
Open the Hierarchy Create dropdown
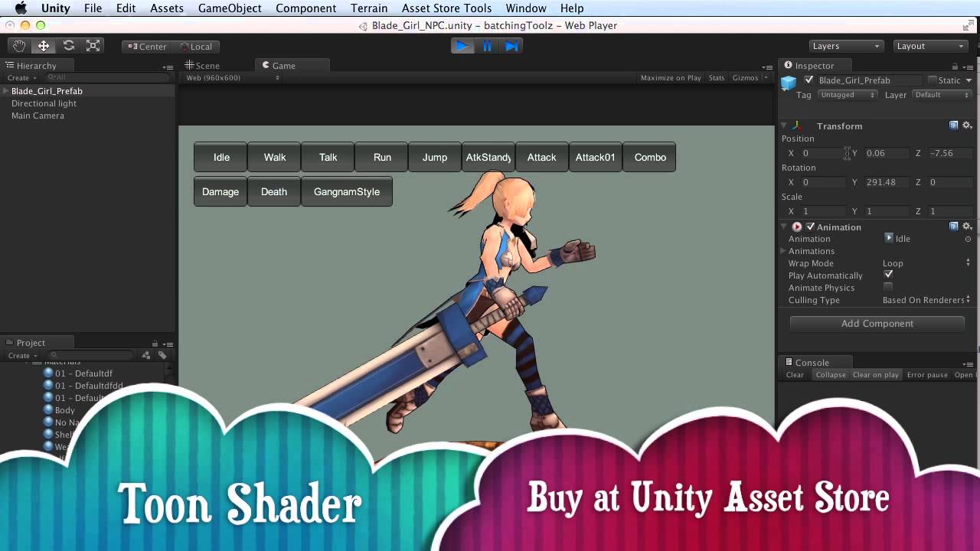coord(22,78)
